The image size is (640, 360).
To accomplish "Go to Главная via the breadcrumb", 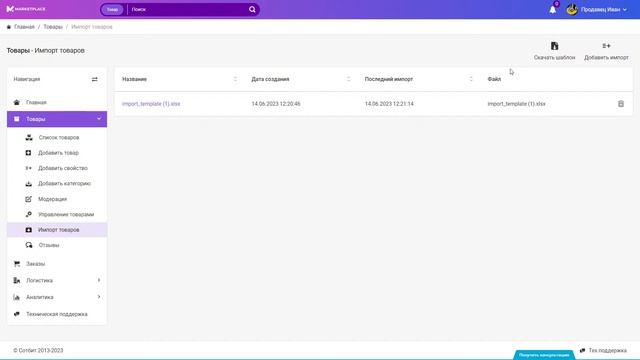I will [x=24, y=27].
